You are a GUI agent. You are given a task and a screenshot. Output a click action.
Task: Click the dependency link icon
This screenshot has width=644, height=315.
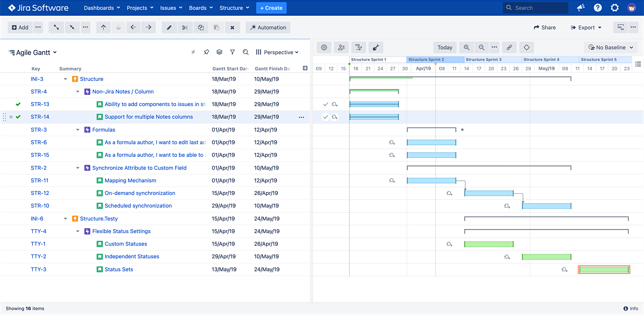coord(509,47)
